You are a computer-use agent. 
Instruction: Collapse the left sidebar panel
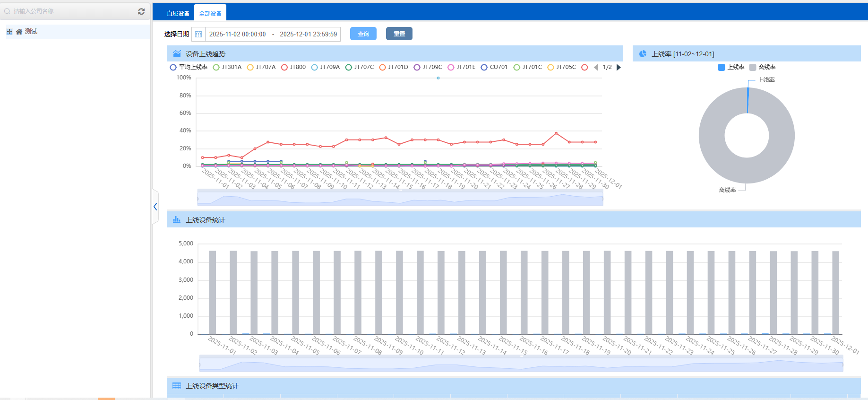[155, 207]
